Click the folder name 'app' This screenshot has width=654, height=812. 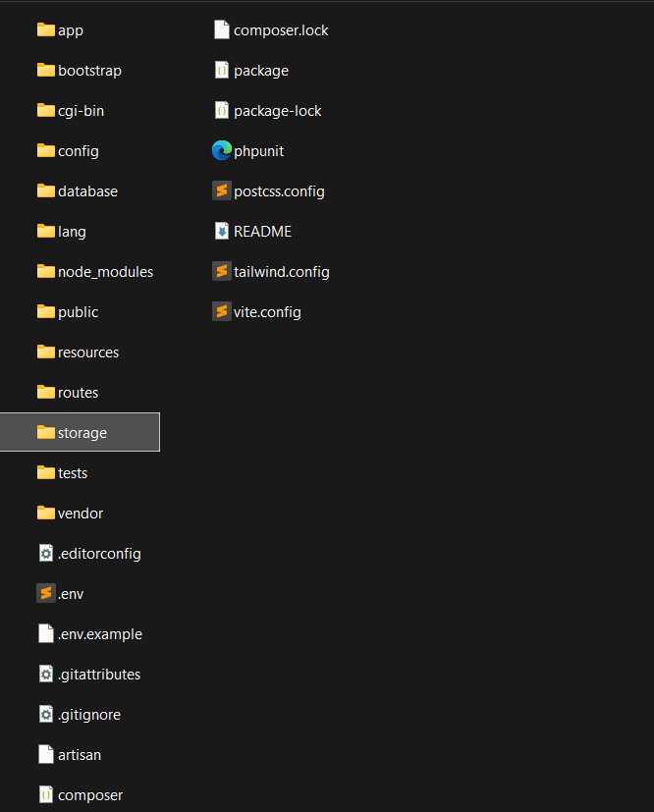tap(71, 31)
